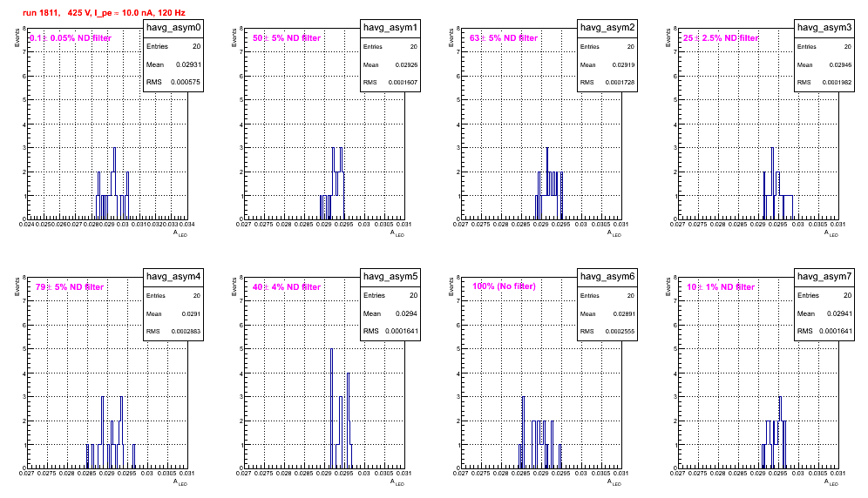This screenshot has height=498, width=868.
Task: Click the A_LED axis title under havg_asym0
Action: pyautogui.click(x=180, y=233)
